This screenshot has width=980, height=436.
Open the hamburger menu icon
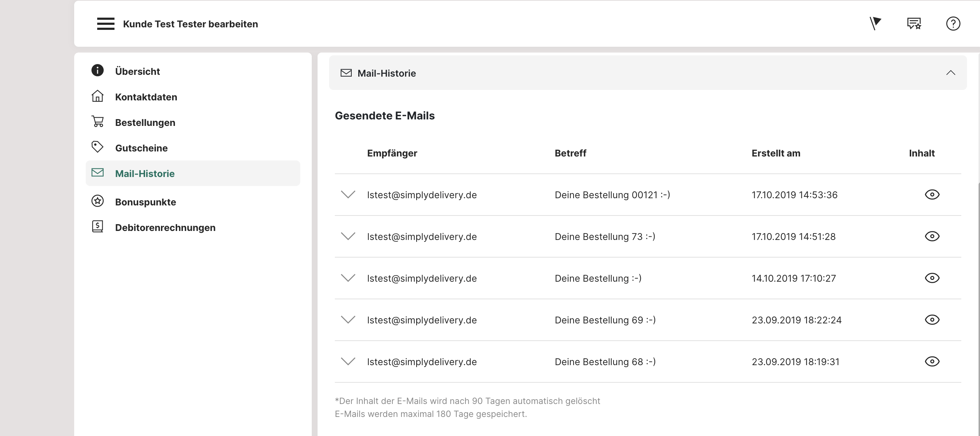coord(105,24)
